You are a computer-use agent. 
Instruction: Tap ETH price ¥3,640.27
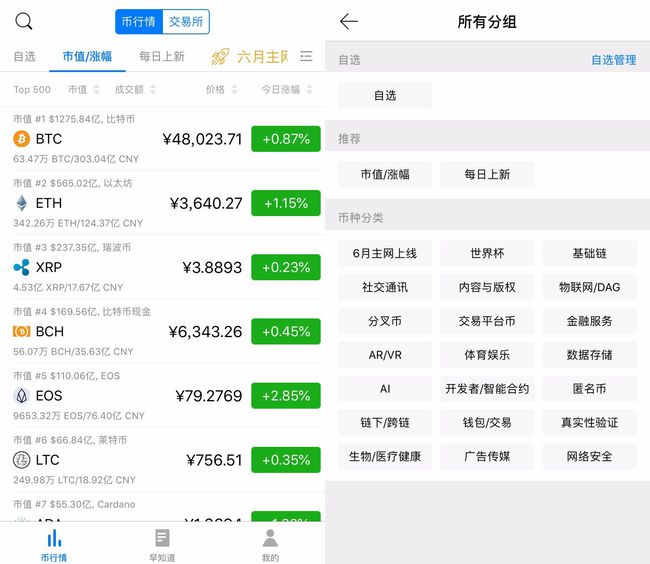pyautogui.click(x=206, y=203)
